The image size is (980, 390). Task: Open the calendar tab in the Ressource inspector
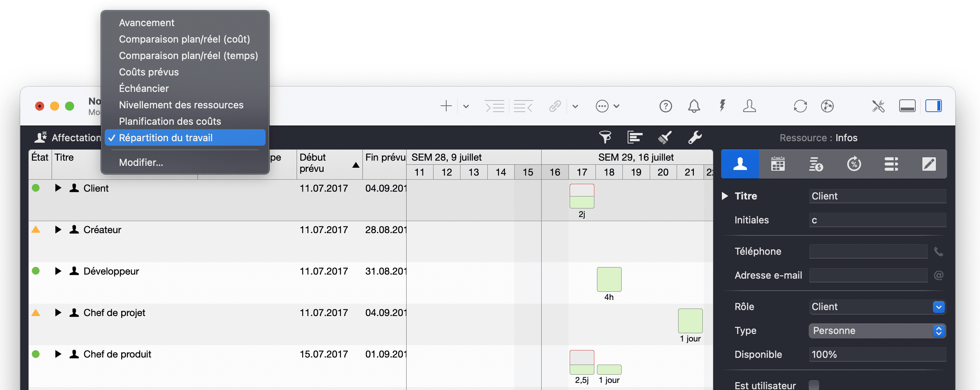[x=777, y=164]
